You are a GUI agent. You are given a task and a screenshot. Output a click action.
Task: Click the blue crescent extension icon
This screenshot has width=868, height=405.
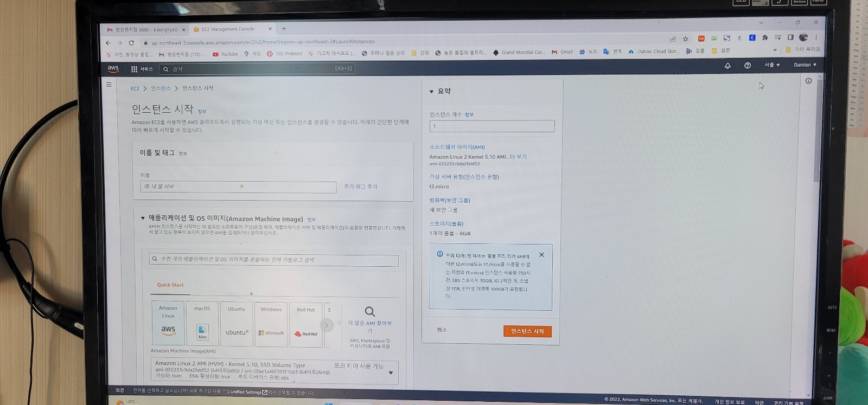coord(752,38)
